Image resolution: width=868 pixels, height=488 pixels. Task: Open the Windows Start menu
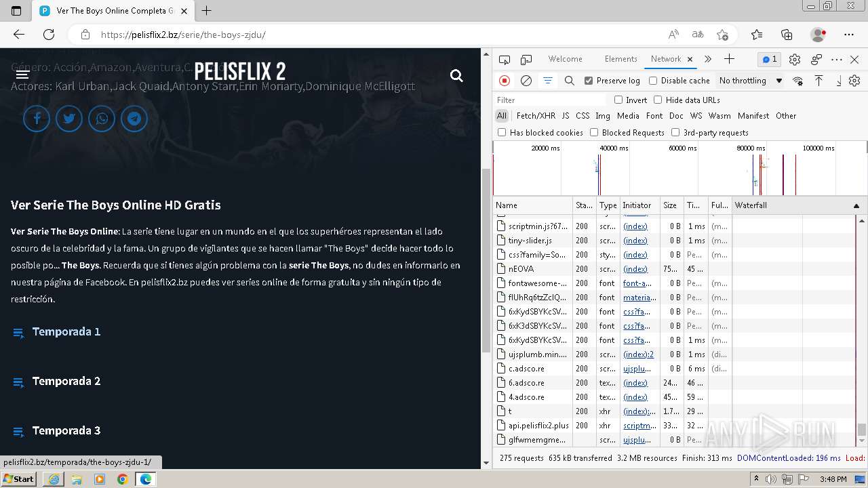19,479
